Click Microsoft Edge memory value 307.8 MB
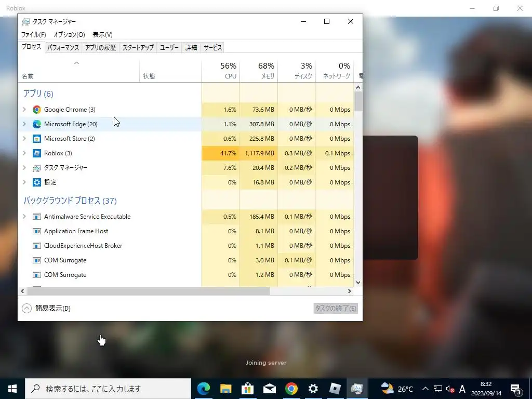The width and height of the screenshot is (532, 399). click(x=259, y=124)
